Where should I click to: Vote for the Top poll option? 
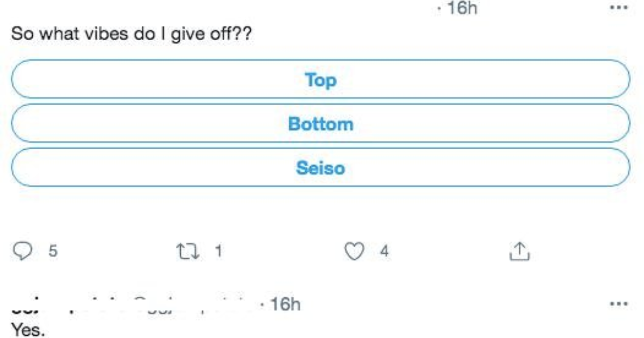coord(320,79)
